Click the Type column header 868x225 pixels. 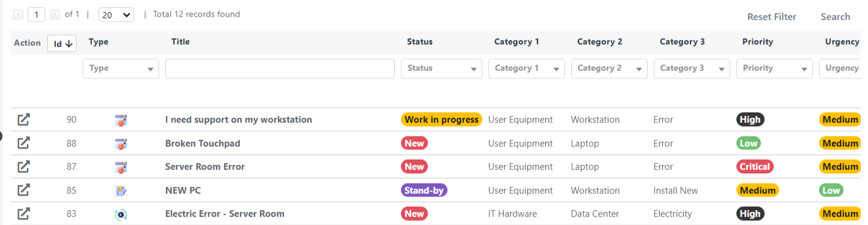tap(99, 42)
